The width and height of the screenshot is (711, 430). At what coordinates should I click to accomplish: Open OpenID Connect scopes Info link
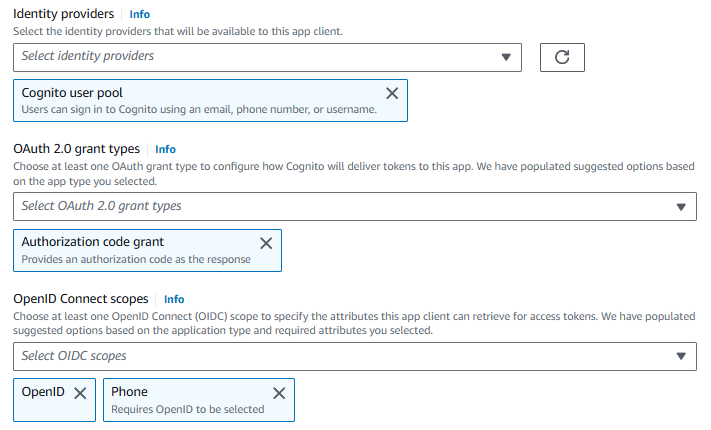coord(174,299)
